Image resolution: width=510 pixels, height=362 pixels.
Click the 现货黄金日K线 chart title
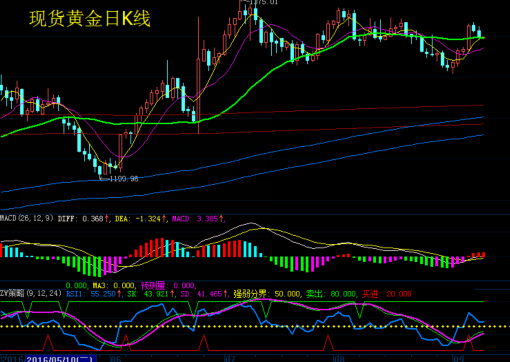coord(90,19)
